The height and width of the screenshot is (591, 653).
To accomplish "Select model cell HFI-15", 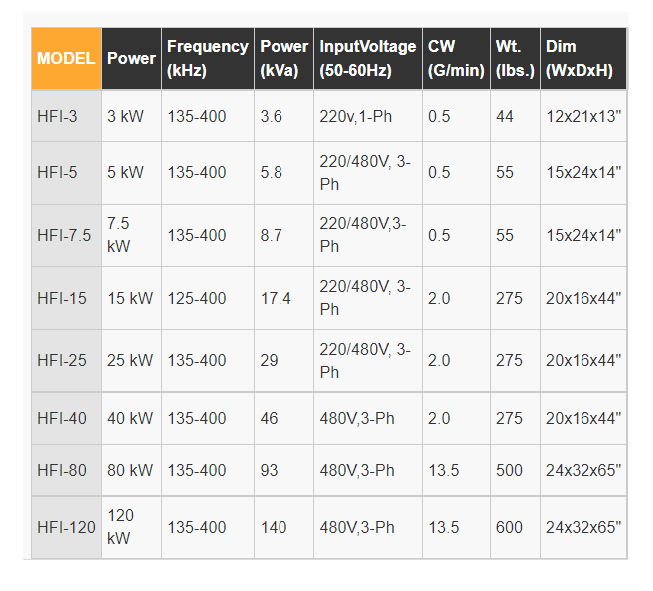I will (x=66, y=298).
